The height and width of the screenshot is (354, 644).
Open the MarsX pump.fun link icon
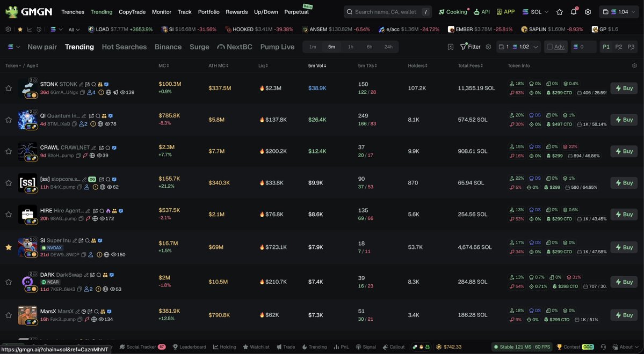pos(86,320)
